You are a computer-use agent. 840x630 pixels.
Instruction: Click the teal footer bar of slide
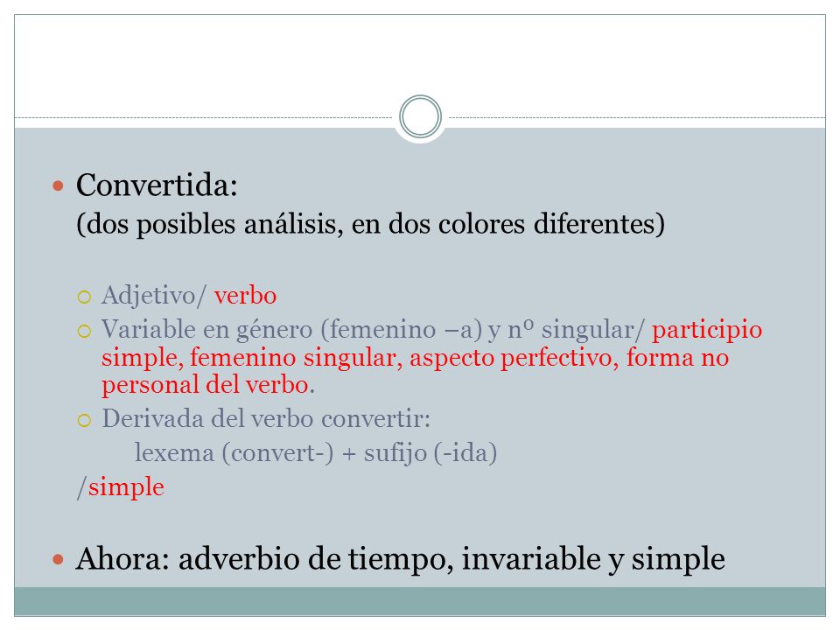420,601
